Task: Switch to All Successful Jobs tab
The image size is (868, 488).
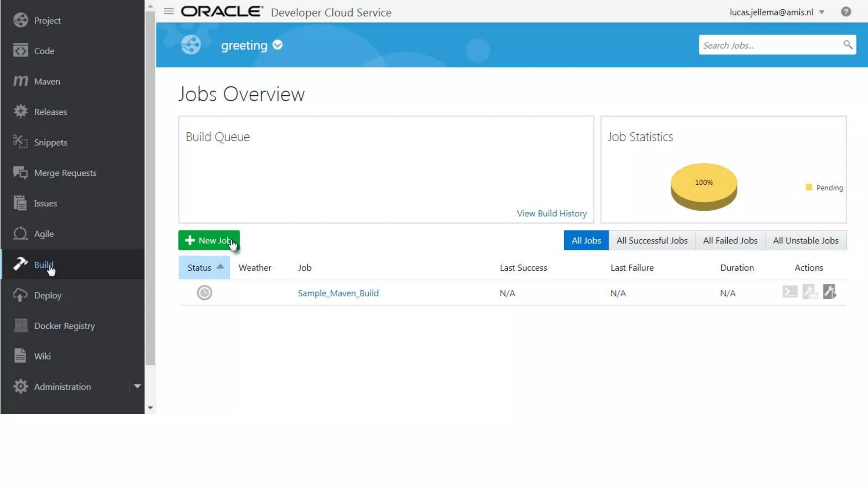Action: click(652, 241)
